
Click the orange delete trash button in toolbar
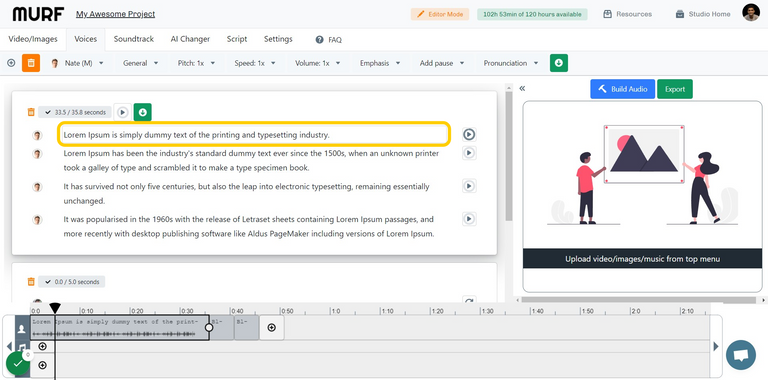point(31,63)
